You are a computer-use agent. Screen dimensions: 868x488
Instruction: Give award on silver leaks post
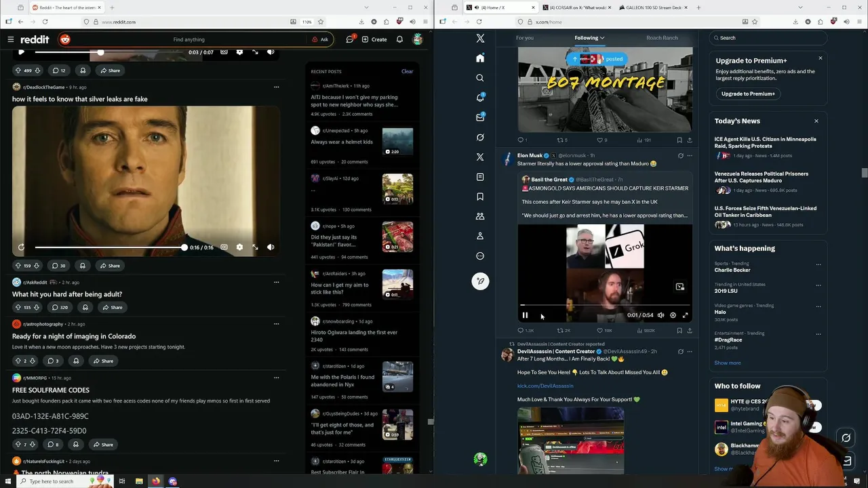[83, 266]
